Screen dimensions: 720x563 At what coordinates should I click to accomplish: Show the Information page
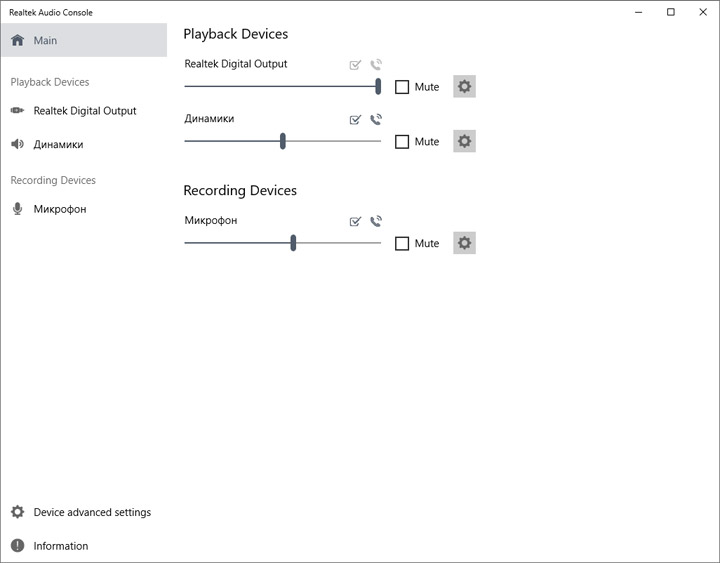(60, 546)
